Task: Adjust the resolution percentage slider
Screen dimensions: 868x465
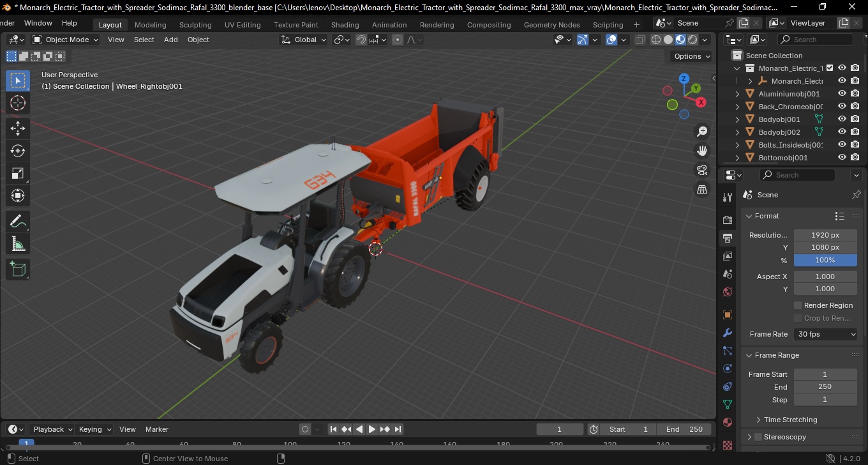Action: 825,260
